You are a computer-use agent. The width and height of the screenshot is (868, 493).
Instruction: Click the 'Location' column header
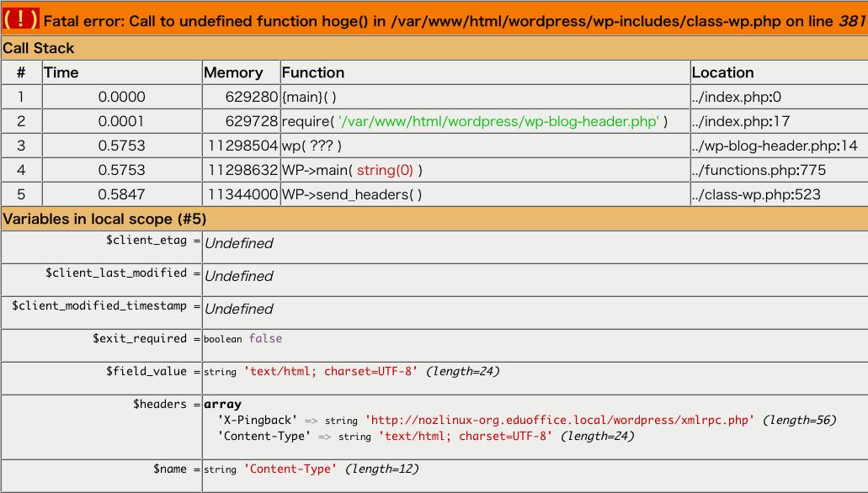(722, 72)
